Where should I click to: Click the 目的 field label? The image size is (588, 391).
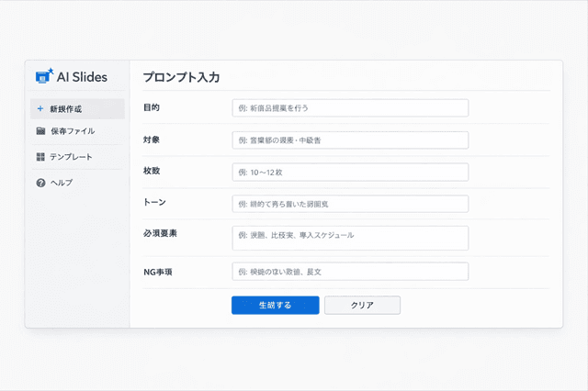click(x=152, y=107)
